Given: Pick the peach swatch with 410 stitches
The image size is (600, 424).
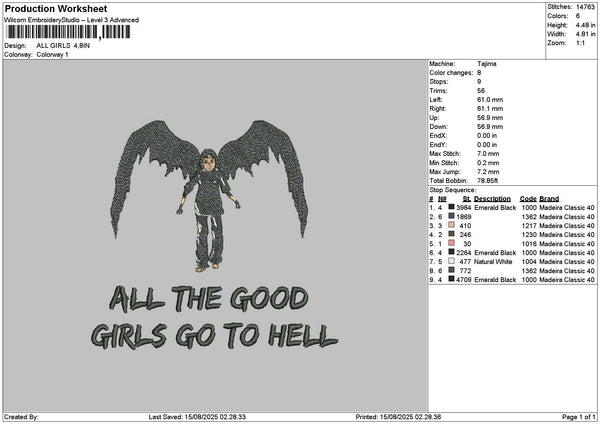Looking at the screenshot, I should (452, 225).
